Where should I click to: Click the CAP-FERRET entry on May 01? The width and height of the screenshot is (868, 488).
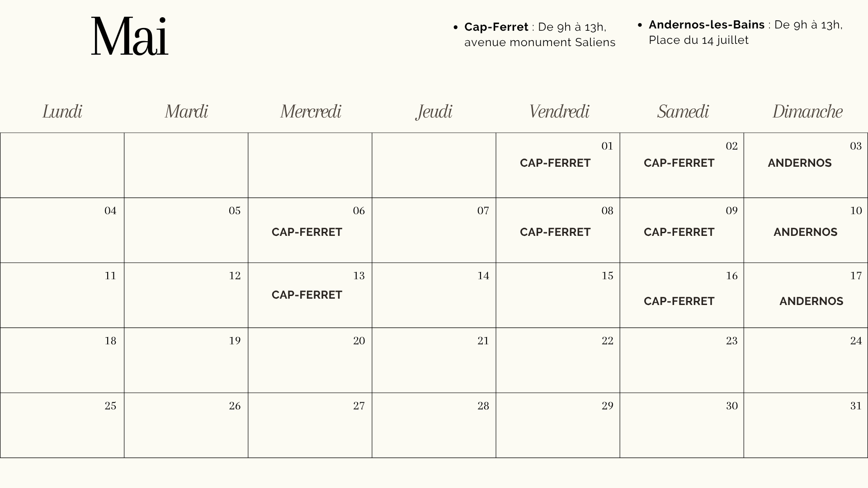tap(555, 163)
